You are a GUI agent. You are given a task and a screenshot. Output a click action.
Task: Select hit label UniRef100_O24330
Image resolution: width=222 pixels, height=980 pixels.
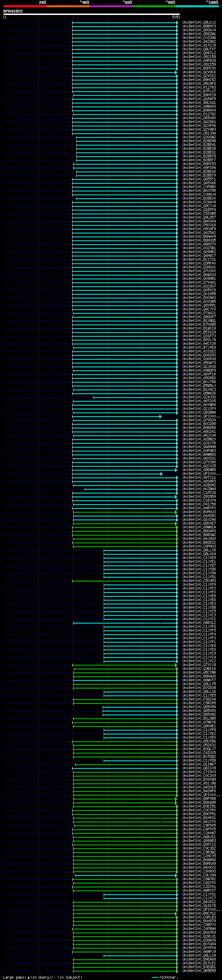[199, 397]
